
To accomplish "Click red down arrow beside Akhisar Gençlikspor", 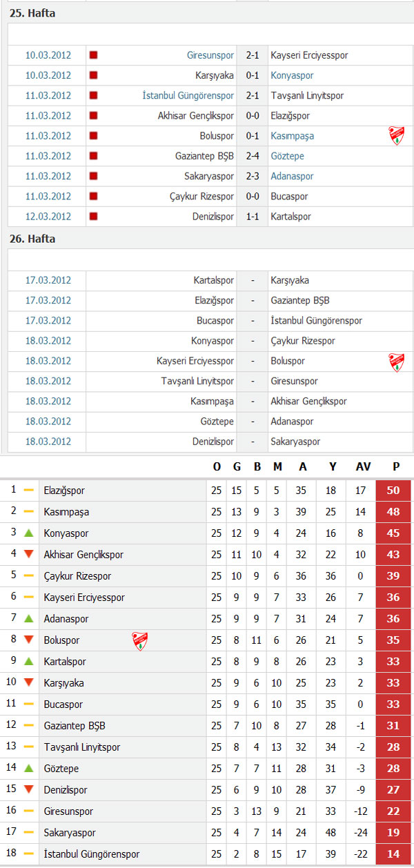I will (28, 555).
